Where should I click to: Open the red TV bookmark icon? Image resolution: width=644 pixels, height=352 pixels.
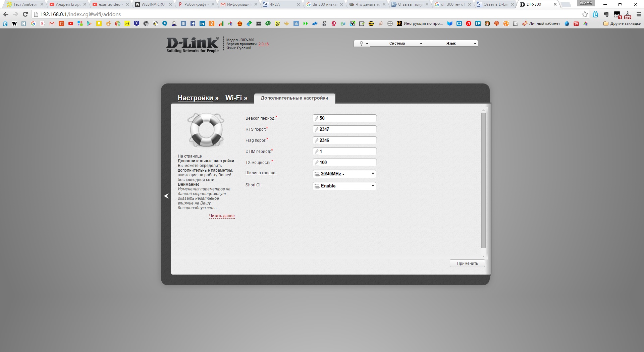pyautogui.click(x=576, y=23)
